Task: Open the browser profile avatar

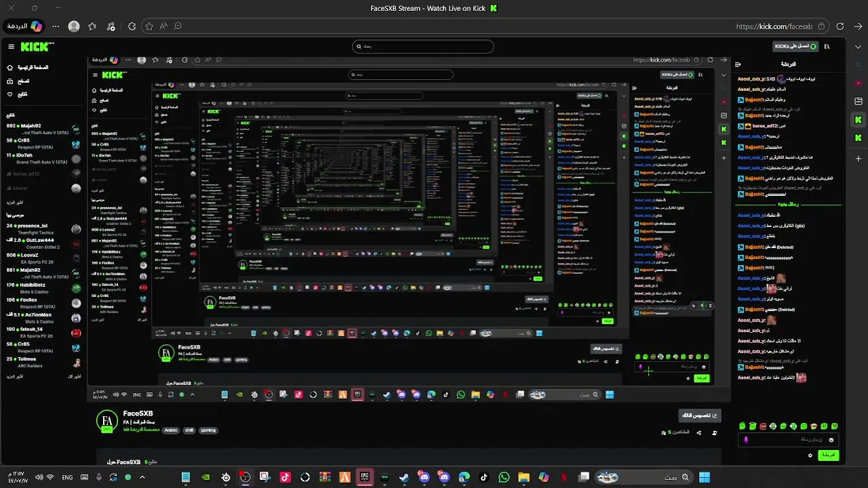Action: [74, 26]
